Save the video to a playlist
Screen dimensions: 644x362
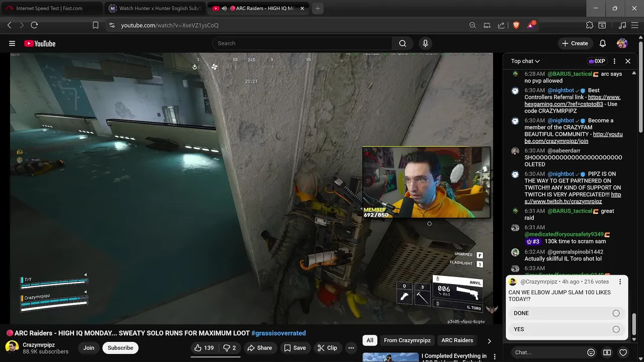pos(295,348)
